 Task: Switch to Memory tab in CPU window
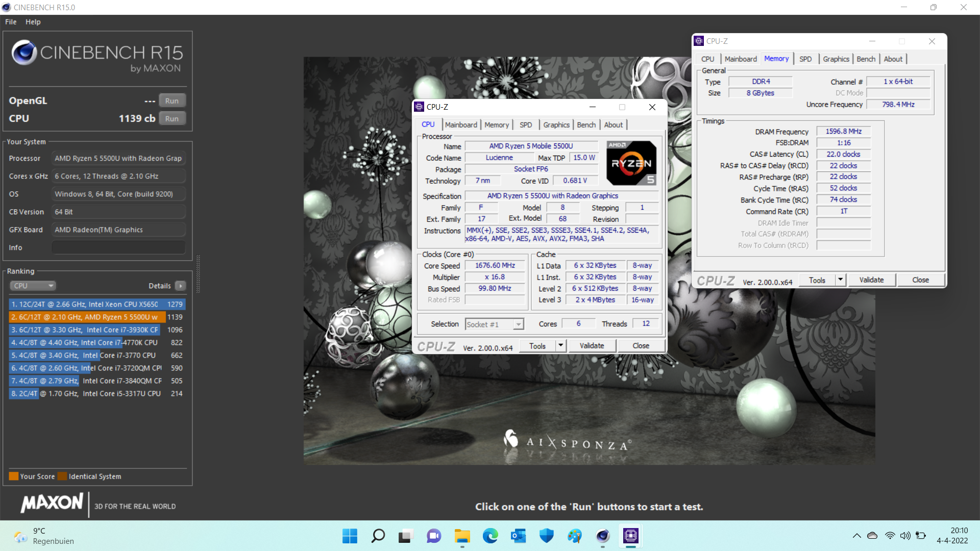click(497, 125)
